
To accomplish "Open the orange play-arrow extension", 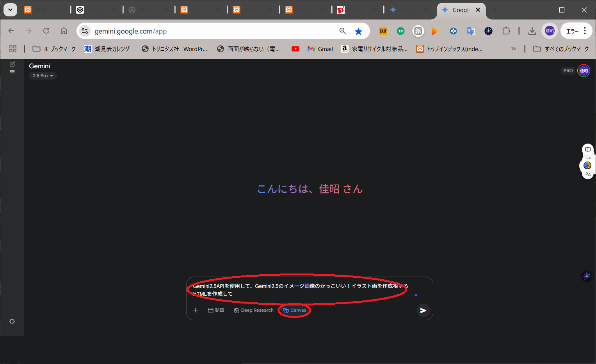I will (436, 31).
